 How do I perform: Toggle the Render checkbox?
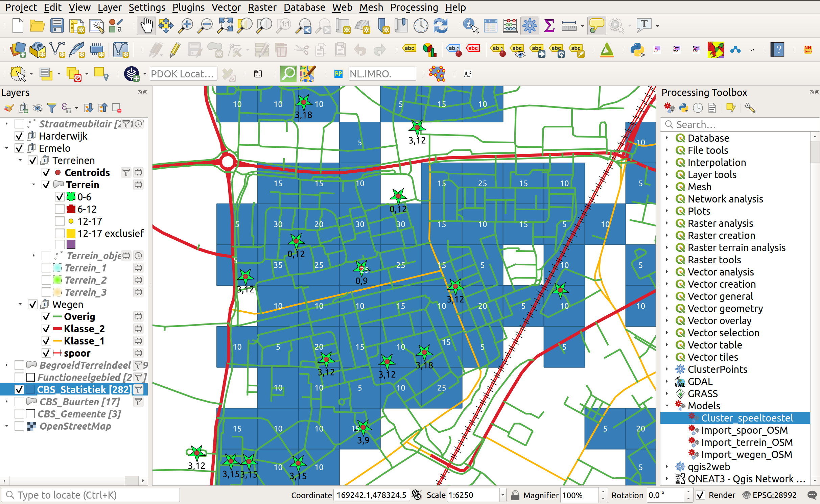pyautogui.click(x=701, y=495)
